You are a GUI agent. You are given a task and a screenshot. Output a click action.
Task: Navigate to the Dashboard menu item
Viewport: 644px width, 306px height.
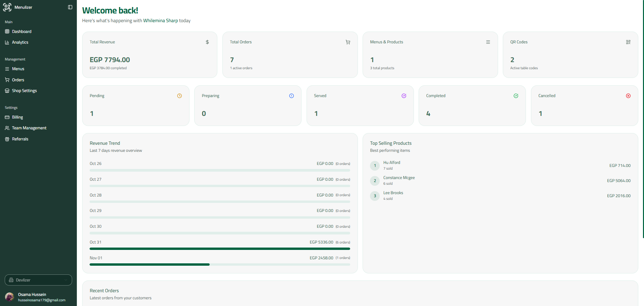pos(22,31)
